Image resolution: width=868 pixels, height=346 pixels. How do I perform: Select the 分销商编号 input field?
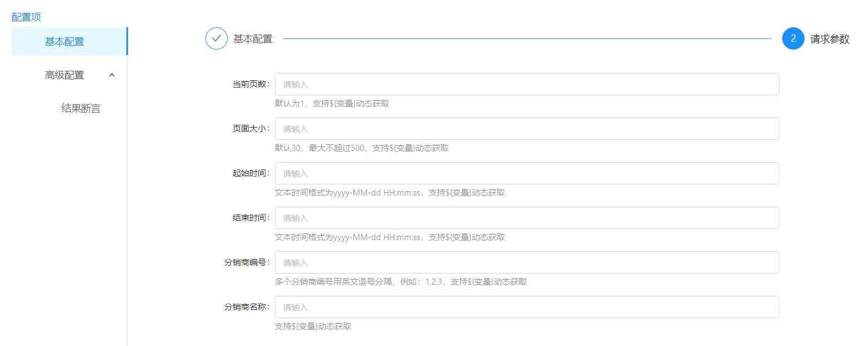point(527,262)
